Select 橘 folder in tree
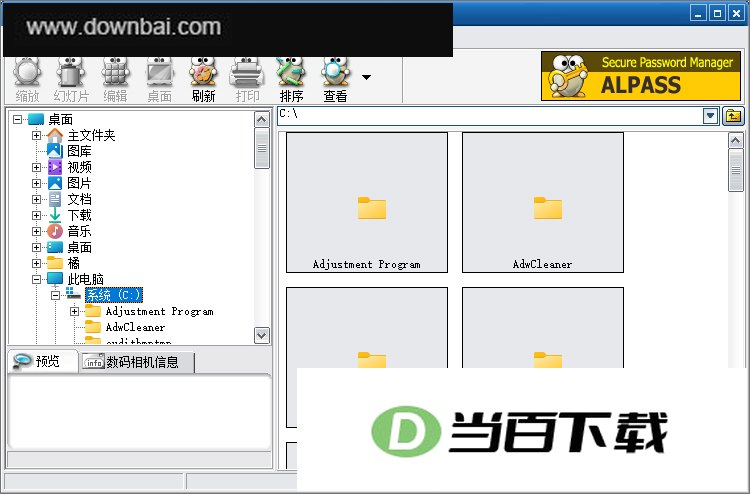 [73, 263]
